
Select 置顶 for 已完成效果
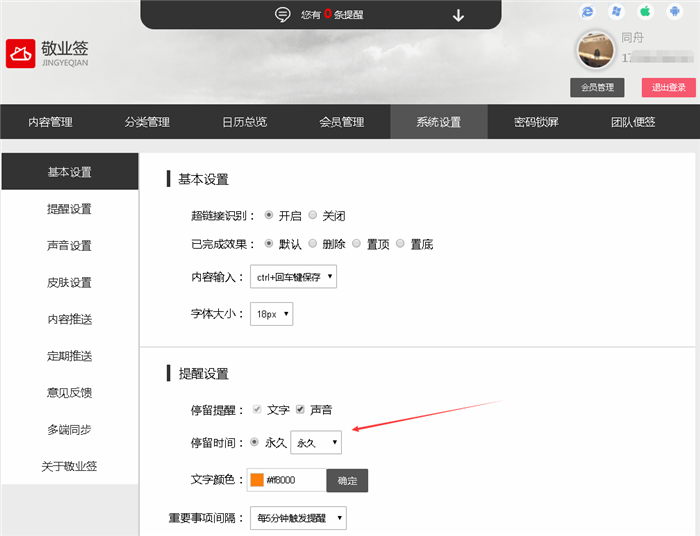[357, 244]
